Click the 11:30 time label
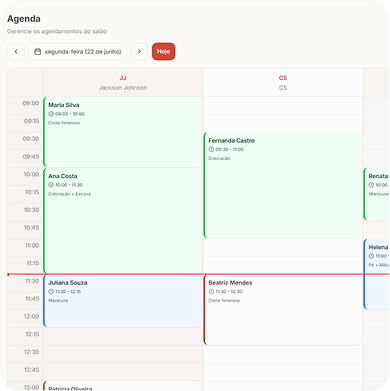The height and width of the screenshot is (391, 390). click(x=32, y=281)
